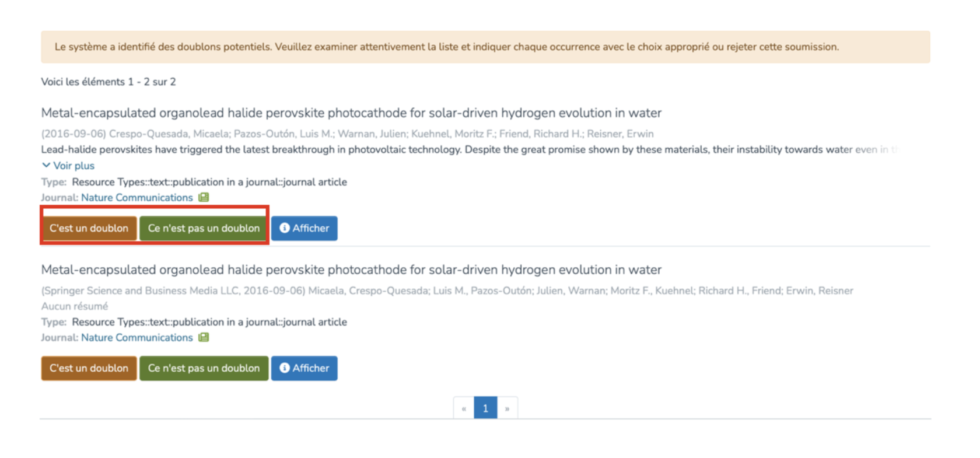Click the journal icon beside the second Nature Communications

(x=204, y=337)
